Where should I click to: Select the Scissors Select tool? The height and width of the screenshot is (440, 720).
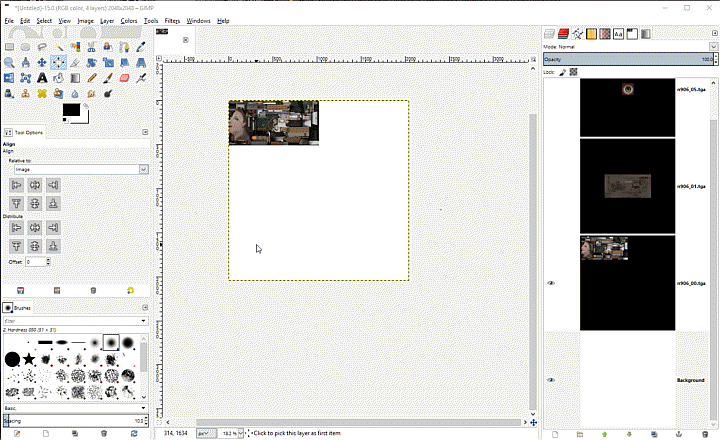[92, 47]
